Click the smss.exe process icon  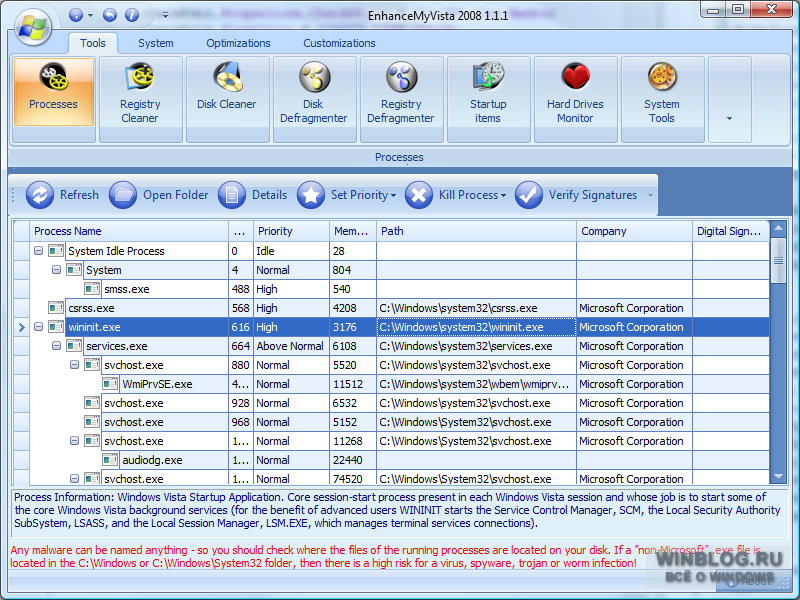[92, 289]
